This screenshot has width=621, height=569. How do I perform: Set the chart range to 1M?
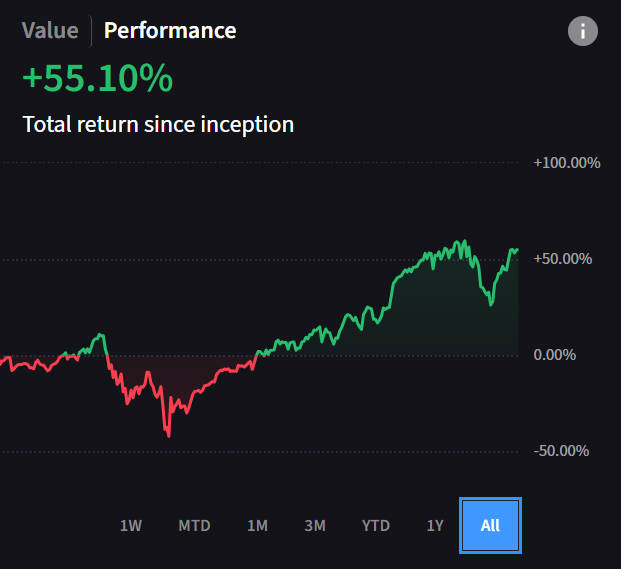[x=257, y=525]
